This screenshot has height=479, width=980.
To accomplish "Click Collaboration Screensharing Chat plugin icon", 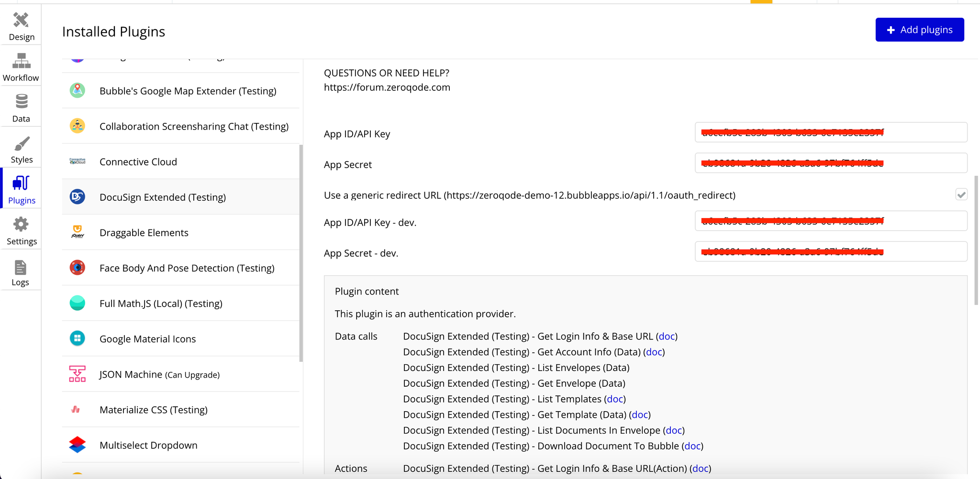I will point(78,126).
